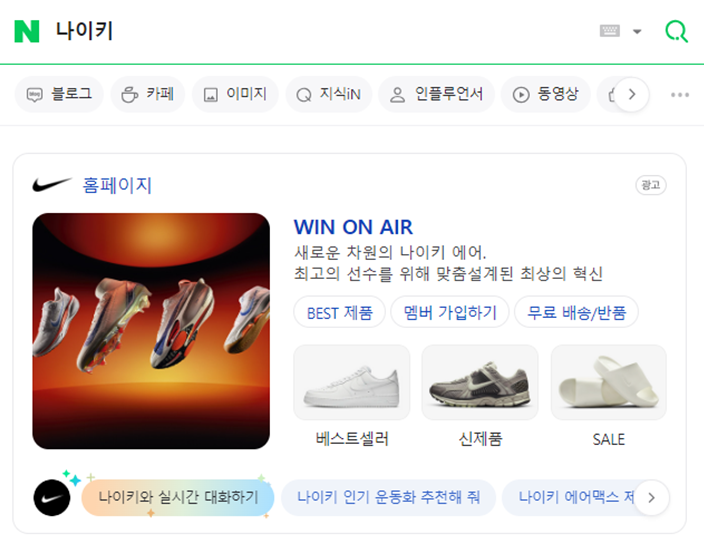Open the three-dot more options menu
The width and height of the screenshot is (704, 540).
[x=680, y=95]
